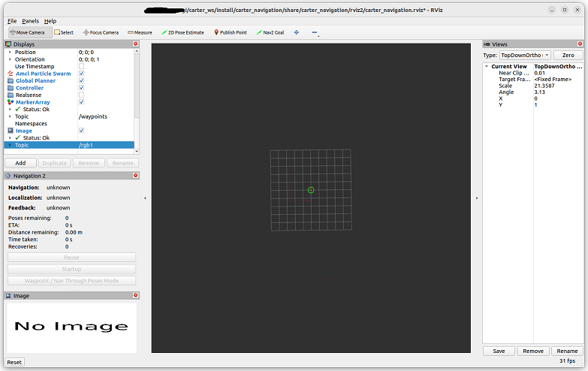Viewport: 588px width, 371px height.
Task: Open the Help menu
Action: point(50,21)
